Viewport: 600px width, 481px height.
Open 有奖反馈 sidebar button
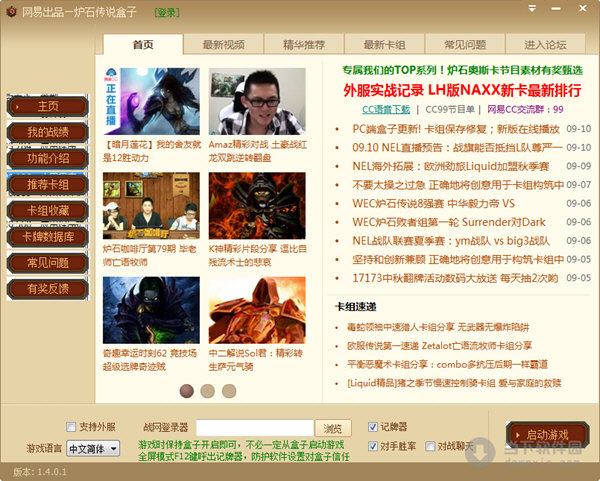click(x=48, y=289)
